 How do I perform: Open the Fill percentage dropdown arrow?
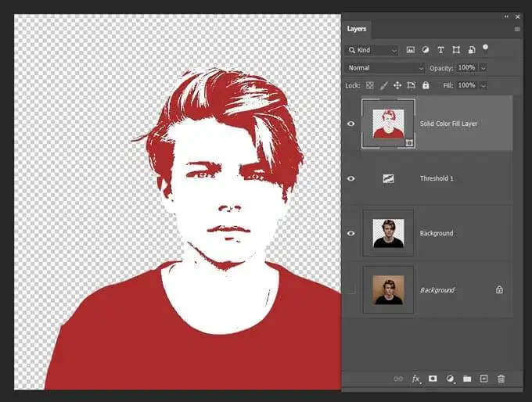483,85
